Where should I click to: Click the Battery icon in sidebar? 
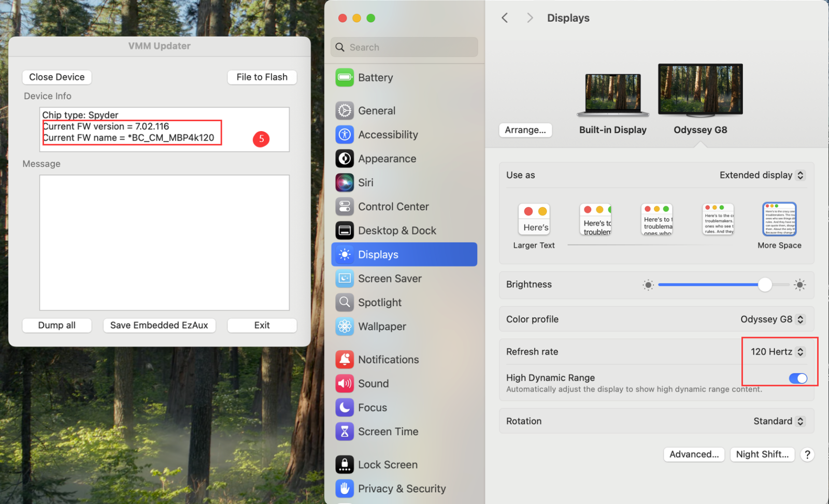click(345, 78)
